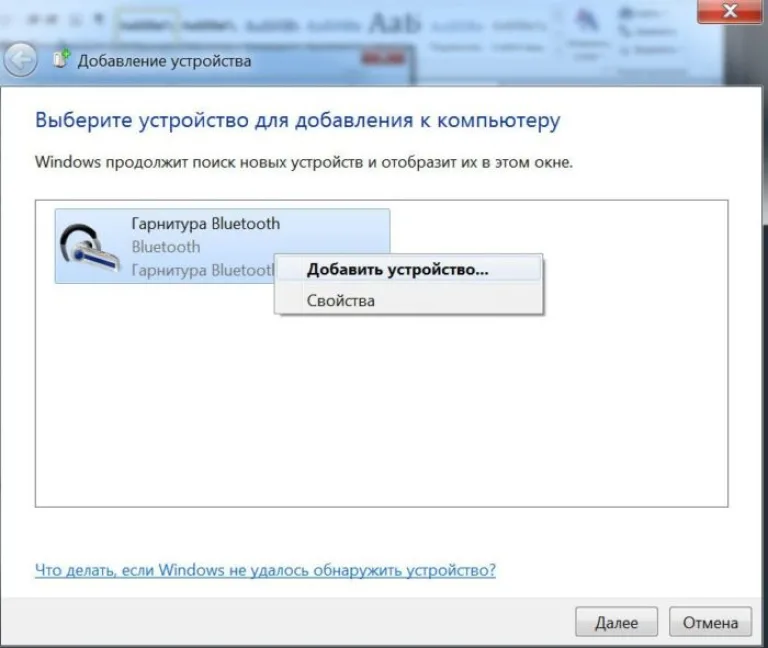This screenshot has width=768, height=648.
Task: Select the "Гарнитура Bluetooth" device name
Action: pyautogui.click(x=206, y=224)
